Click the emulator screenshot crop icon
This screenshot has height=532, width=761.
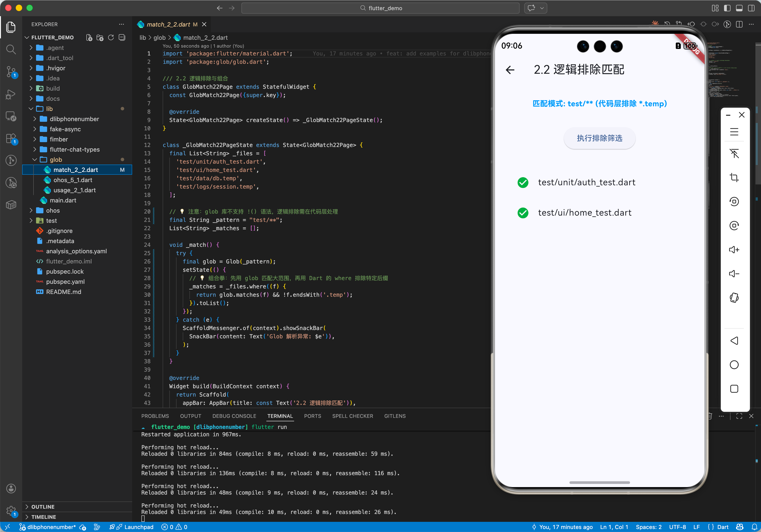coord(734,178)
